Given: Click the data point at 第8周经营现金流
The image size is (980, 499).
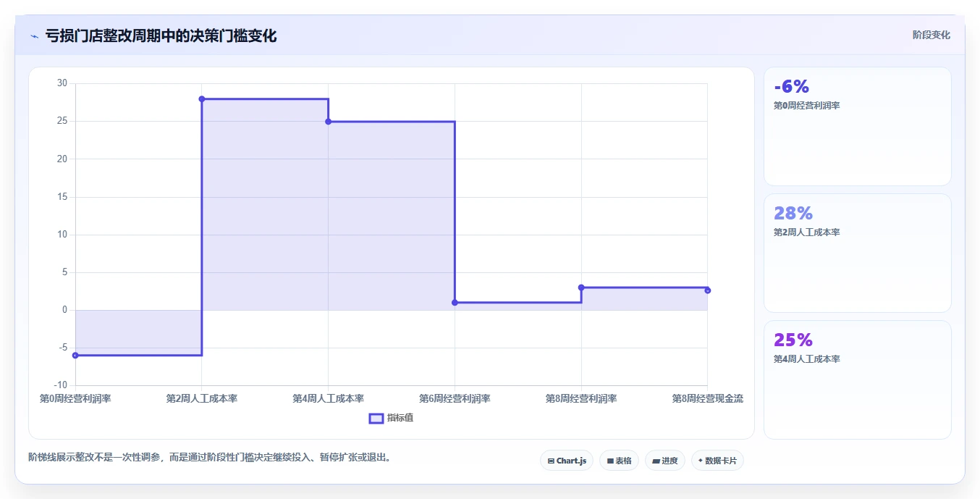Looking at the screenshot, I should 707,290.
